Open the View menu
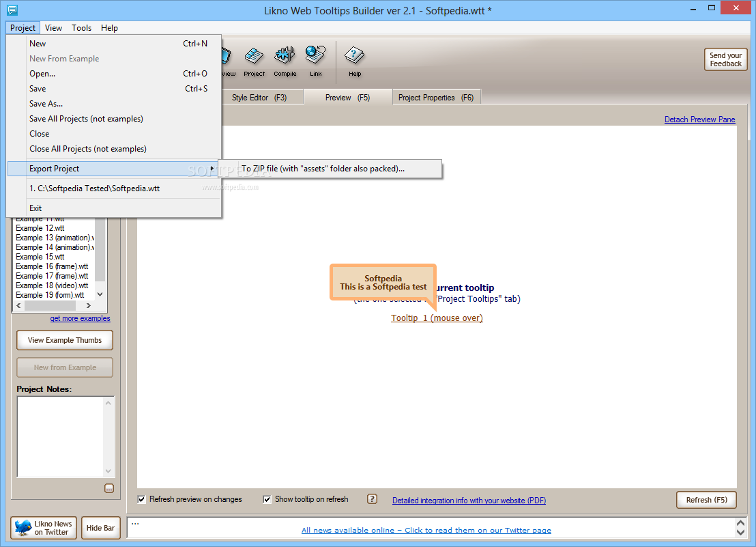The image size is (756, 547). pos(53,28)
